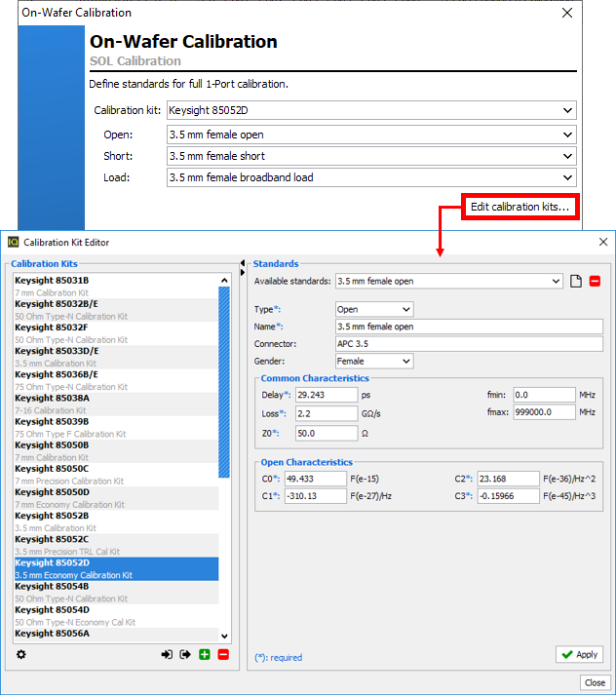Expand the Load standard dropdown
Screen dimensions: 616x695
pos(371,177)
